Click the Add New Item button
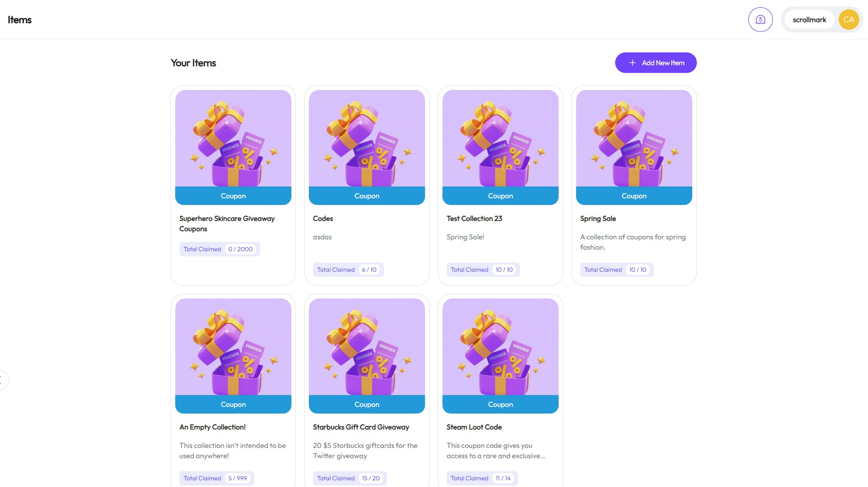Viewport: 868px width, 487px height. click(x=656, y=63)
